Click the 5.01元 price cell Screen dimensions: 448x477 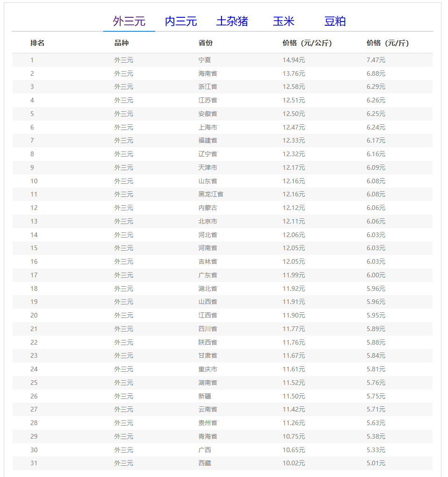coord(376,463)
